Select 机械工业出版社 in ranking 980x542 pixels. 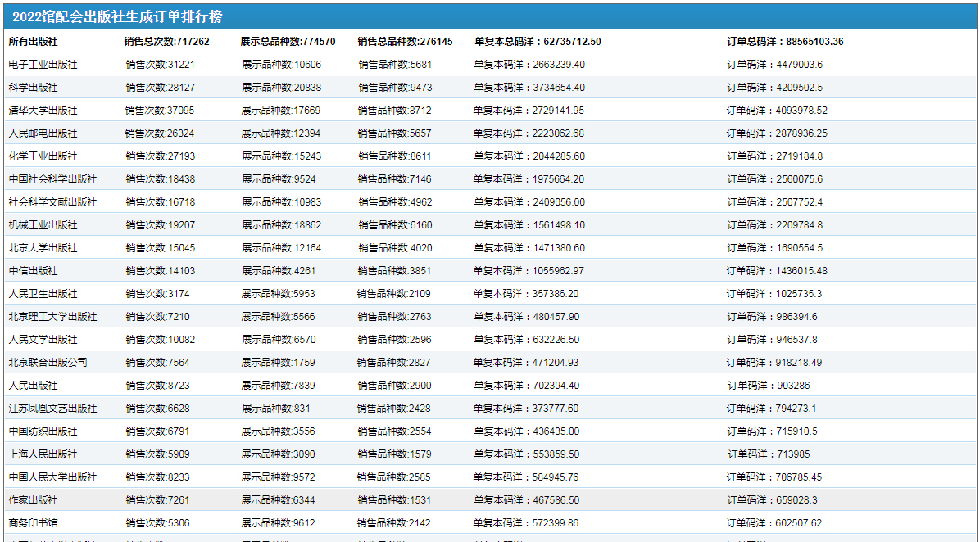point(43,225)
